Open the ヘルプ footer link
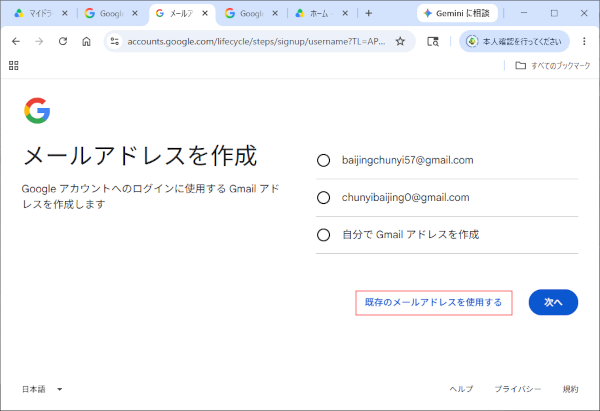The image size is (600, 411). pos(461,389)
